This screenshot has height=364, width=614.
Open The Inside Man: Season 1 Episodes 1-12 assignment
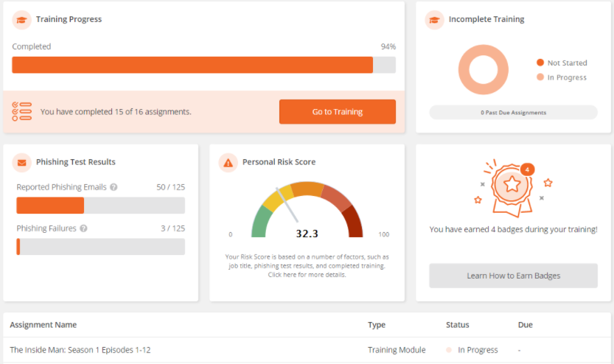point(80,350)
